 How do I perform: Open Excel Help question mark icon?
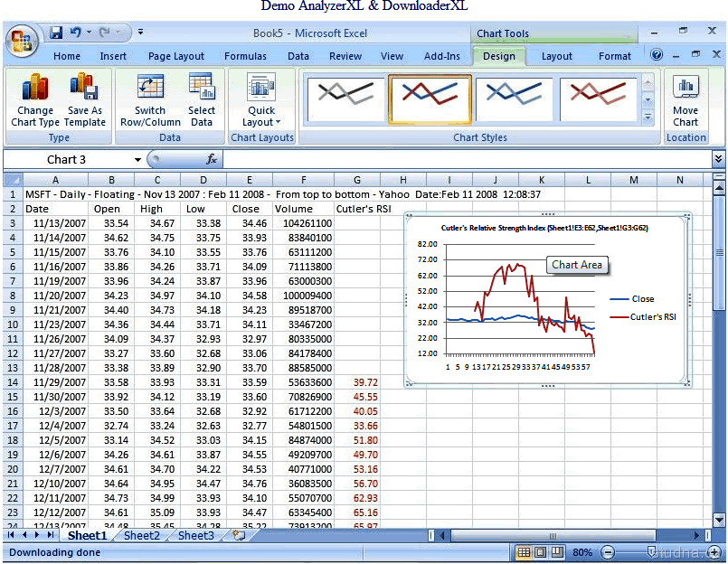(x=657, y=55)
